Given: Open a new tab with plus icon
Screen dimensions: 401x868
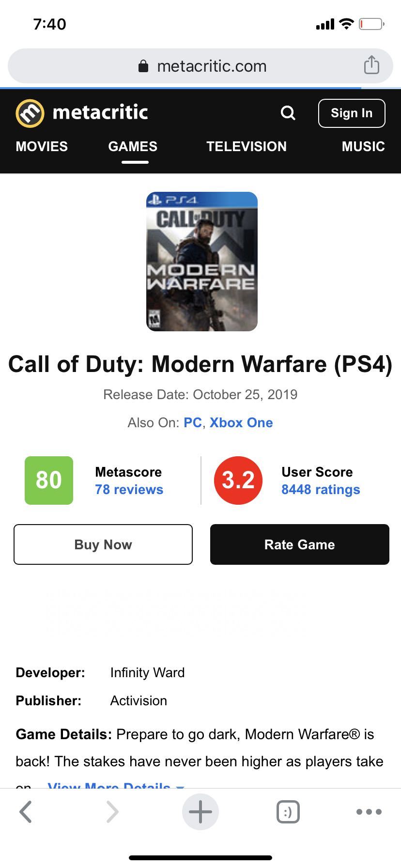Looking at the screenshot, I should [200, 811].
